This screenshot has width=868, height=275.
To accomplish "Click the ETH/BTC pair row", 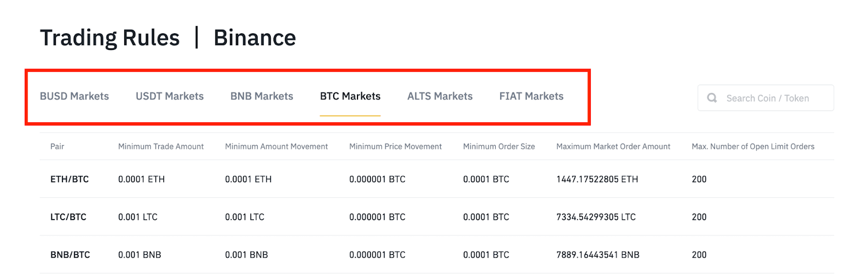I will tap(69, 179).
